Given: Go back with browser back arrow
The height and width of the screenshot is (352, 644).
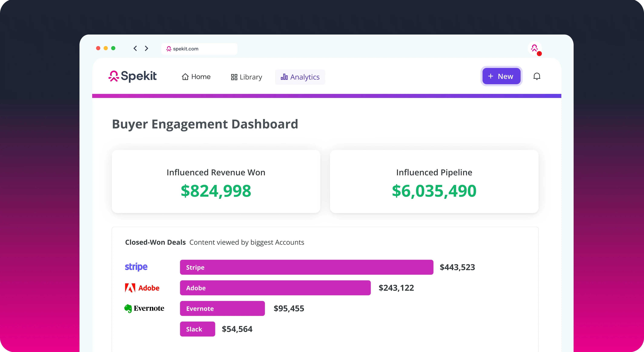Looking at the screenshot, I should 135,48.
